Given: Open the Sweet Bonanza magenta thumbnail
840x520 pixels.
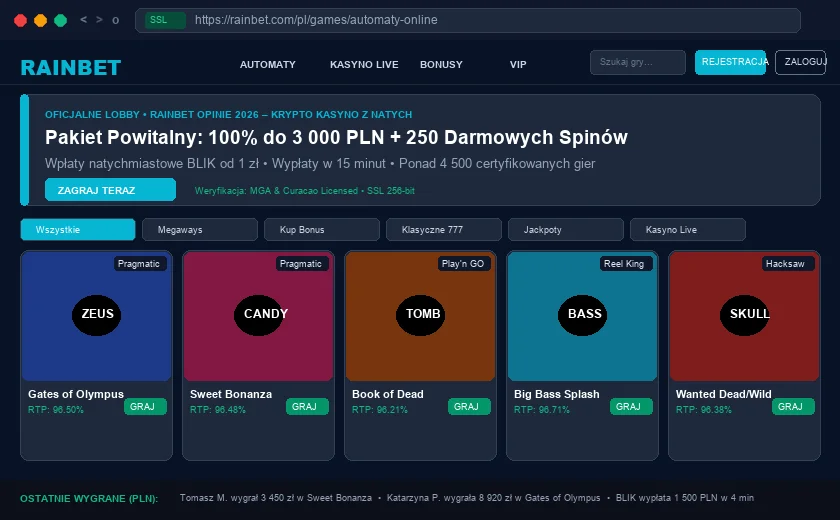Looking at the screenshot, I should (x=259, y=316).
